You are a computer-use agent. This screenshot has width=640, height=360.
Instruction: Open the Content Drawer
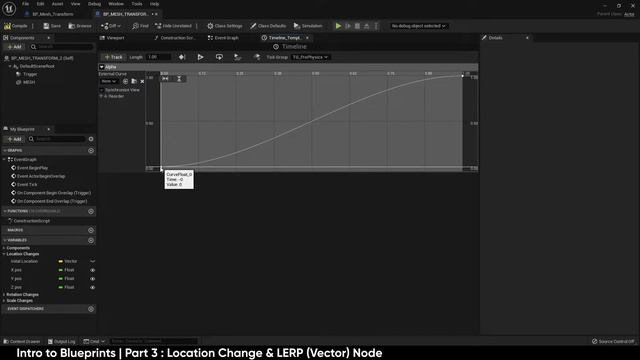click(x=22, y=342)
